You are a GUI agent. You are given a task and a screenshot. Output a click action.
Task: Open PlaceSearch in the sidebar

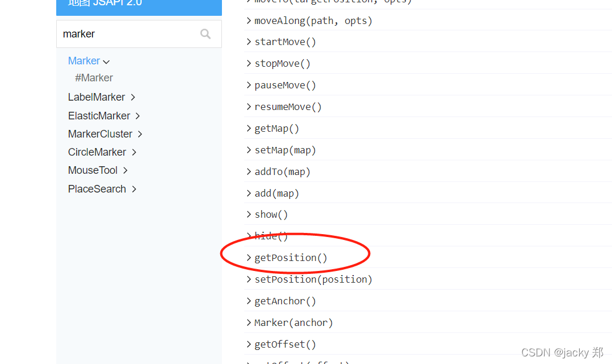[x=97, y=189]
